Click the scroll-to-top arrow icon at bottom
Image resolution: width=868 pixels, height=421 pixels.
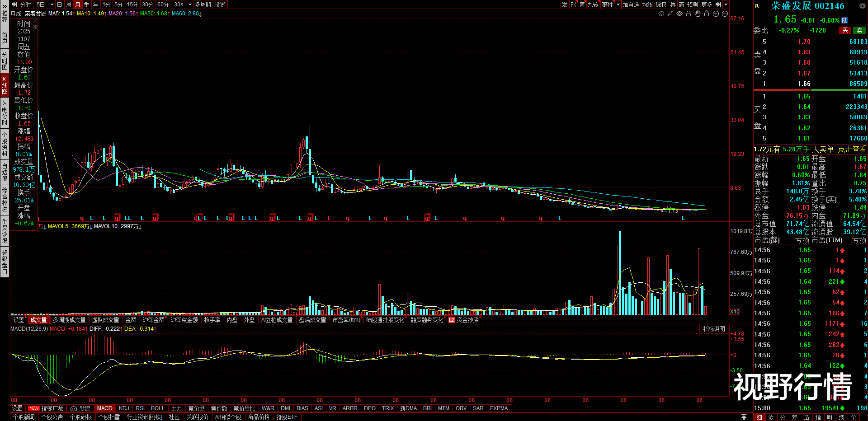(x=744, y=417)
